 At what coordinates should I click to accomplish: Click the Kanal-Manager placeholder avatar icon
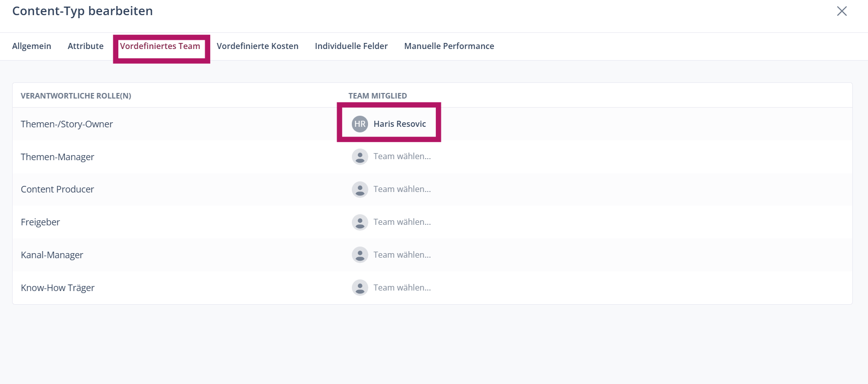[x=359, y=255]
